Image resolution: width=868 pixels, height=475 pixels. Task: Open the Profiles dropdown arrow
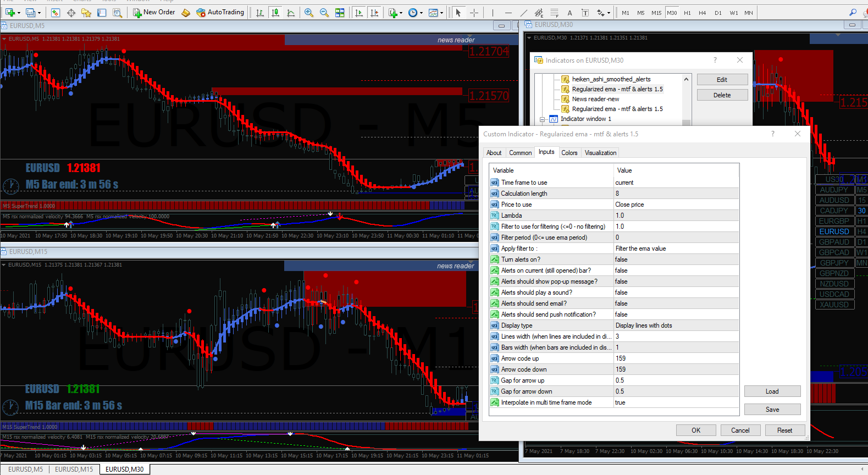[39, 13]
